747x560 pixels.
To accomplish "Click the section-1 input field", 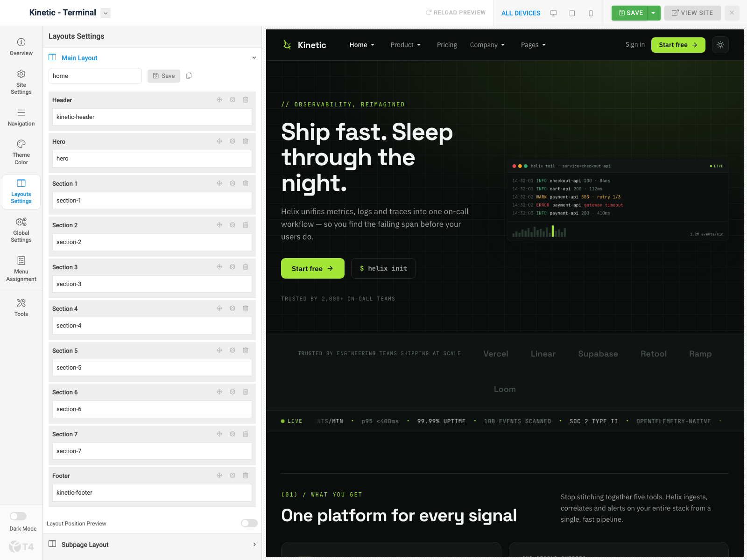I will [152, 201].
